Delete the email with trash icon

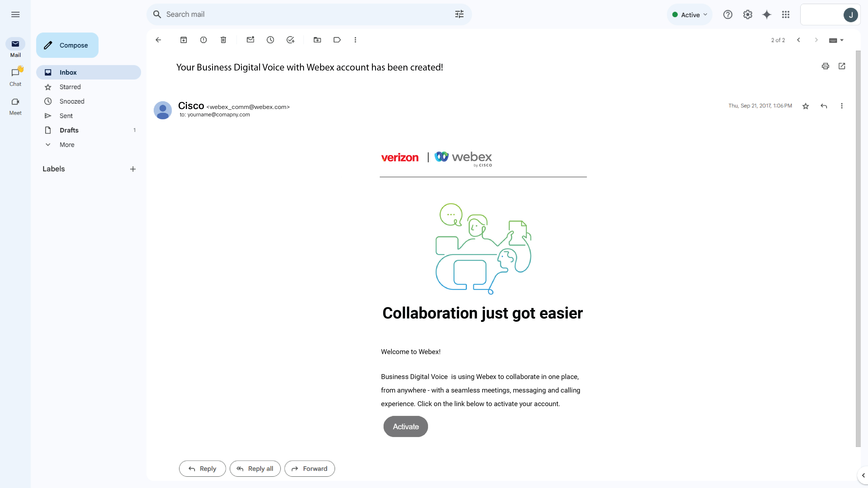pyautogui.click(x=223, y=40)
